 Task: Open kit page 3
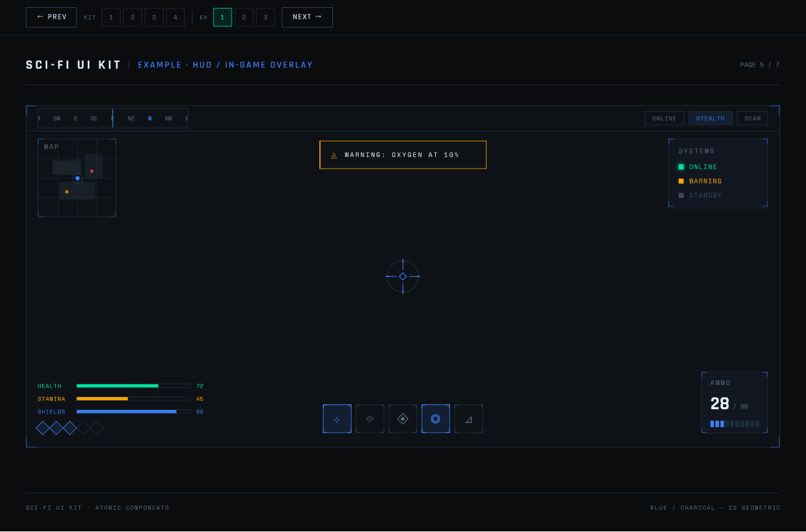click(x=154, y=17)
